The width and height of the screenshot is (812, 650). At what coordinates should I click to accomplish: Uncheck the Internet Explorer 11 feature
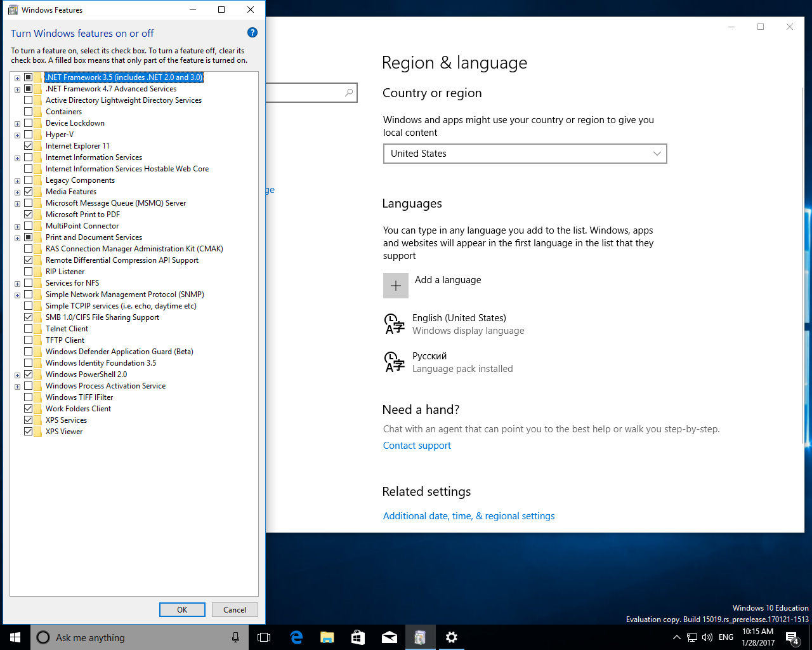[x=29, y=146]
